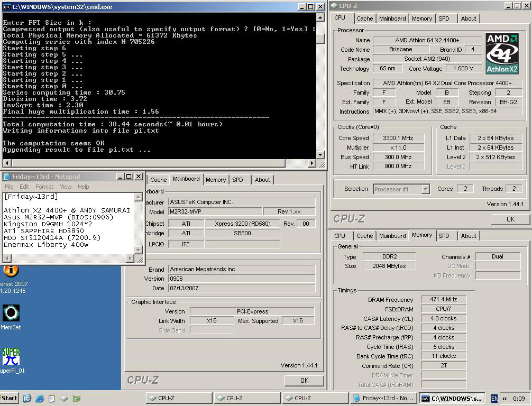Switch to Friday~13rd Notepad taskbar button

[x=384, y=398]
